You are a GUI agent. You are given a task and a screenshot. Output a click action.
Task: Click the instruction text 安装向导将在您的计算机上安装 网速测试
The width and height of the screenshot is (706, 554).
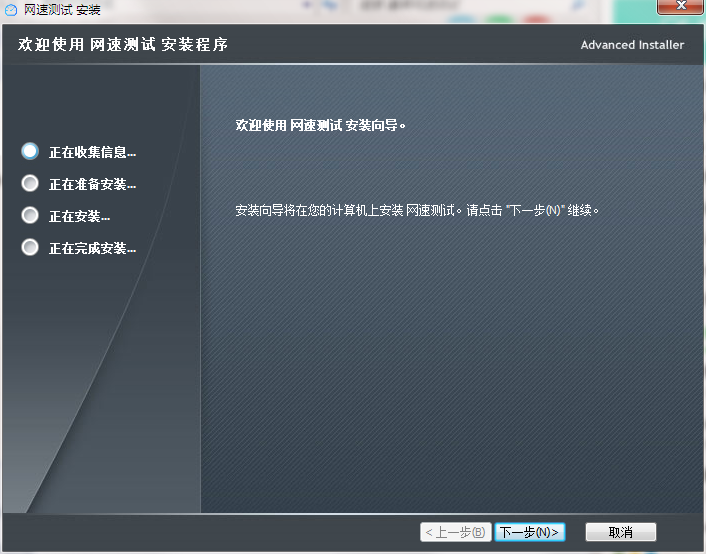click(x=345, y=210)
